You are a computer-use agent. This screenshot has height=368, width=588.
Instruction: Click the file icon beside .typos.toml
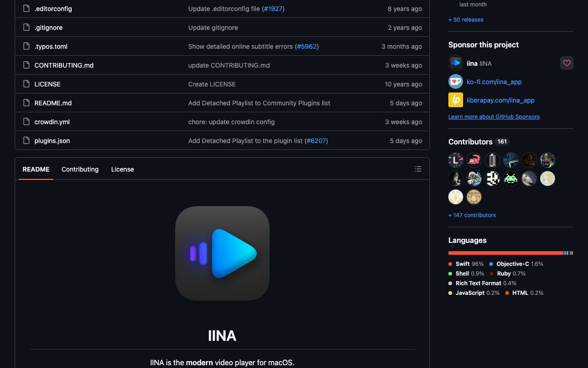[x=26, y=46]
